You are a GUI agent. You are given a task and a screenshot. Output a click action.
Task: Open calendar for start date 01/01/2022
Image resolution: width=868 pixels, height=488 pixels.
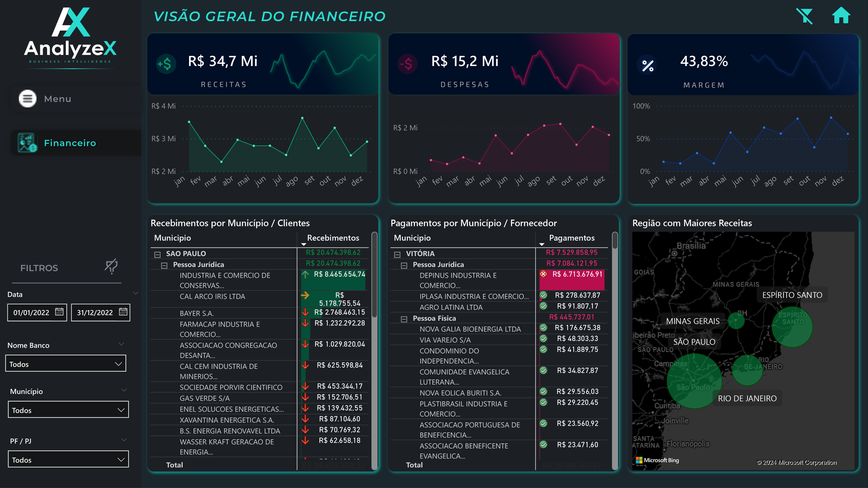pyautogui.click(x=59, y=312)
